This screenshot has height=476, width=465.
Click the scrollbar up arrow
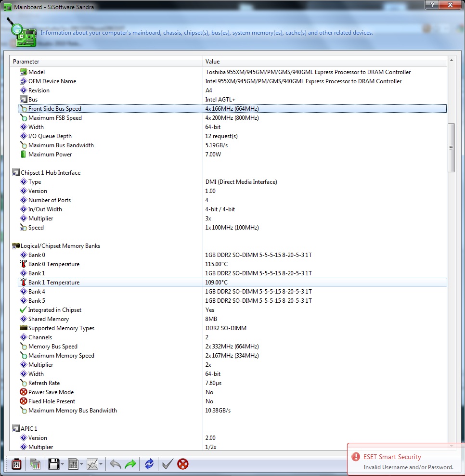pos(452,61)
